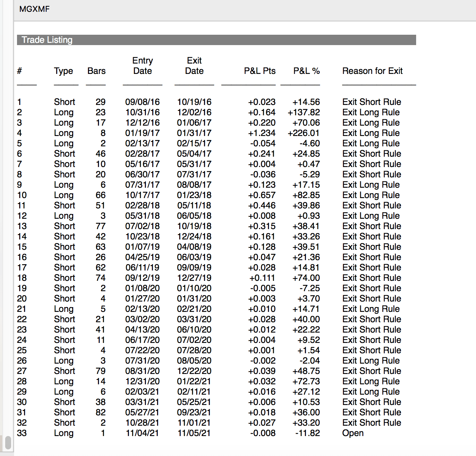Select the "+0.47" P&L % value
476x456 pixels.
tap(309, 164)
